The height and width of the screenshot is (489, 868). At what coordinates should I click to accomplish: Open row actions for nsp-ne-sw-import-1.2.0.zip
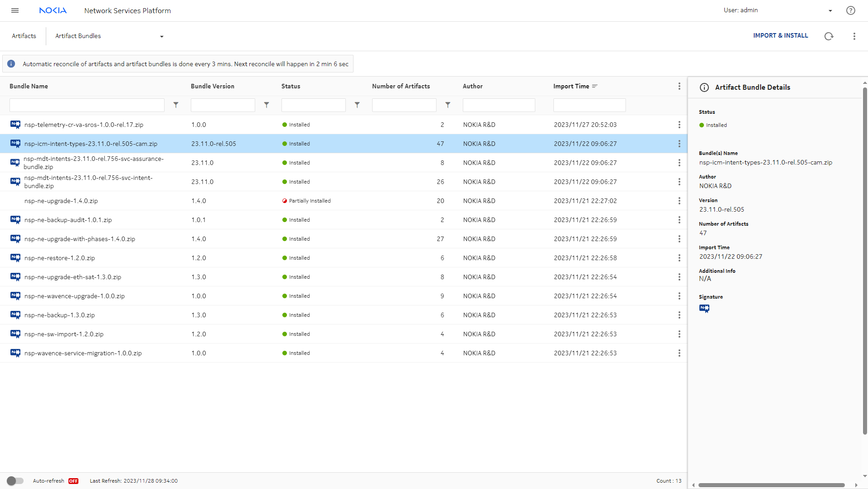coord(679,334)
